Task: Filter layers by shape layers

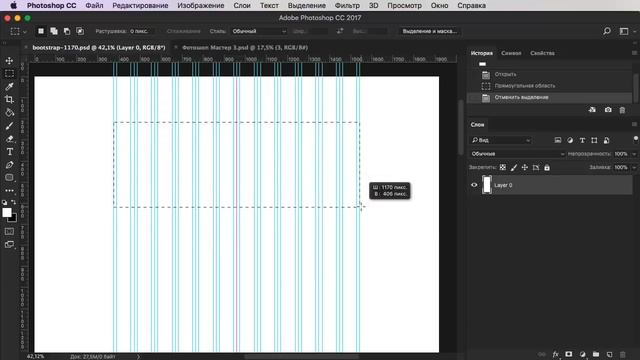Action: point(594,140)
